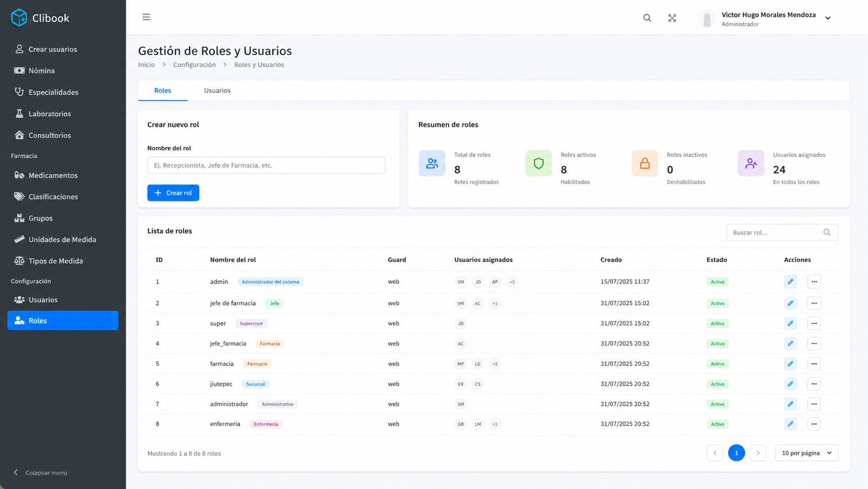Viewport: 868px width, 489px height.
Task: Open the search magnifier in header
Action: pyautogui.click(x=647, y=18)
